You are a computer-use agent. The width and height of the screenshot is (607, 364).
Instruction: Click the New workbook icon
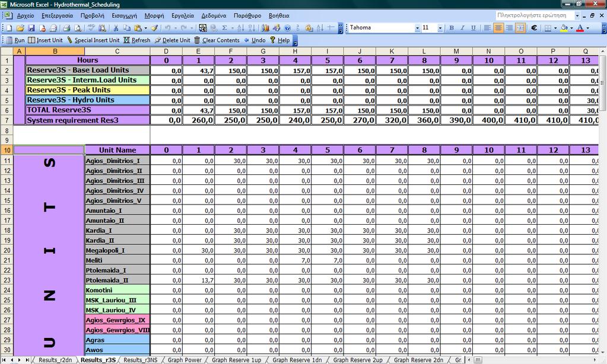point(9,28)
